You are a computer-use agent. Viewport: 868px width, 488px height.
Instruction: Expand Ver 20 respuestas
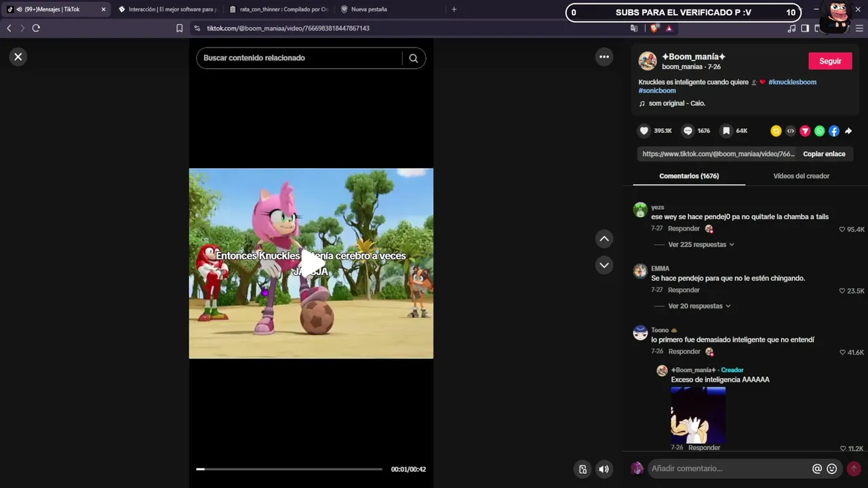699,306
